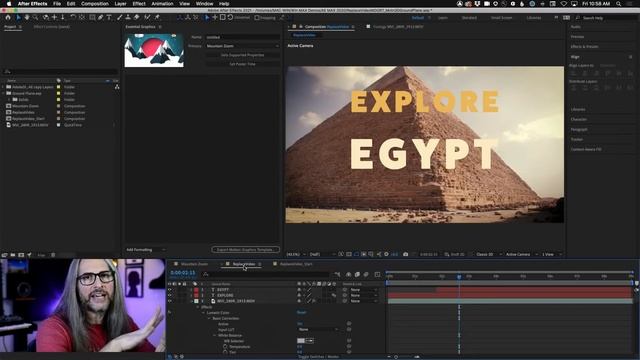Click the Project panel search icon
The image size is (640, 360).
tap(7, 72)
